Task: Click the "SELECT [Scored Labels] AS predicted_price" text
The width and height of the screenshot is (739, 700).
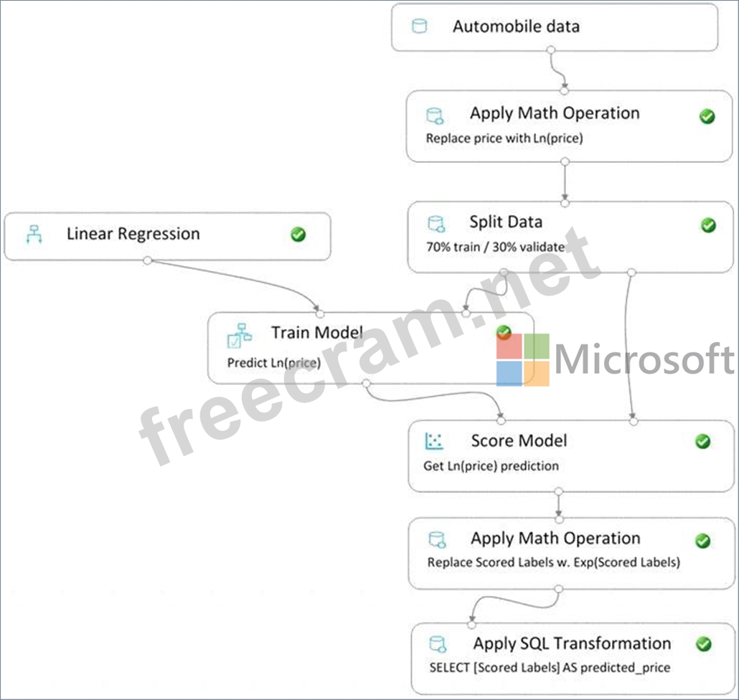Action: coord(550,667)
